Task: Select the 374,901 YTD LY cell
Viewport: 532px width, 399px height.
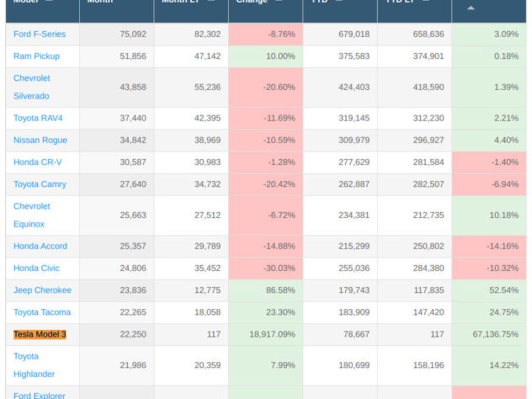Action: point(415,56)
